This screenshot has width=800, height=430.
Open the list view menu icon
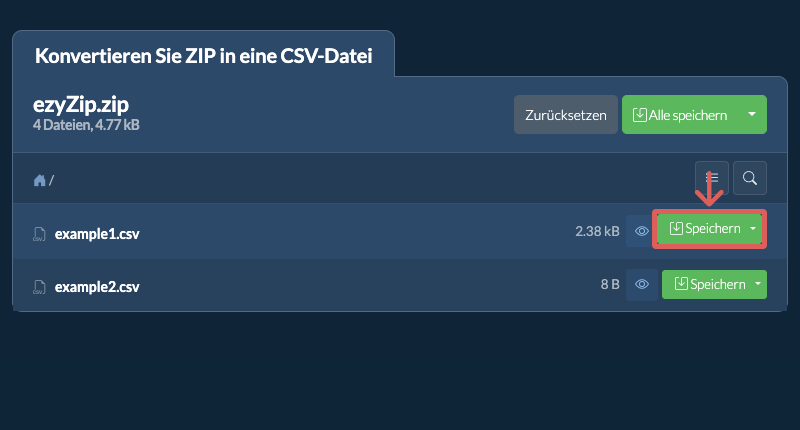(x=712, y=178)
